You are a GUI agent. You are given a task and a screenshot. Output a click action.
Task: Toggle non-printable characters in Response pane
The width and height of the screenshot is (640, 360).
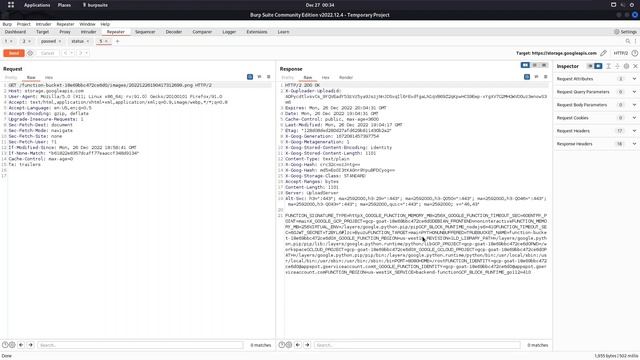[536, 77]
